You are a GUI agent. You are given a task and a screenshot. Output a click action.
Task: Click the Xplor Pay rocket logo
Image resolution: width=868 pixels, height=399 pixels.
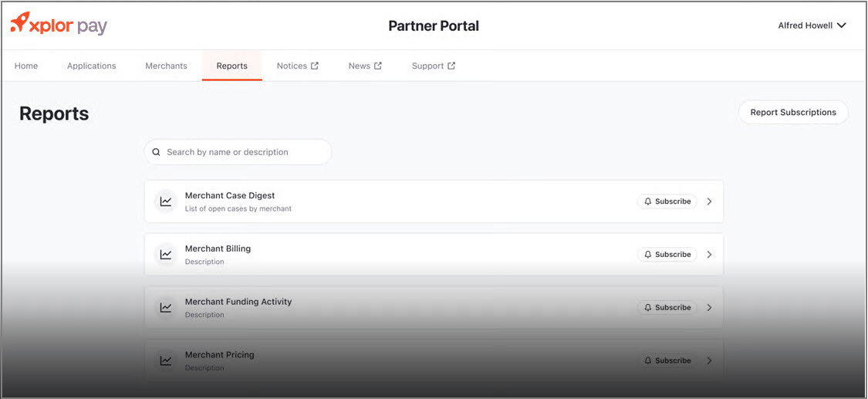coord(21,23)
